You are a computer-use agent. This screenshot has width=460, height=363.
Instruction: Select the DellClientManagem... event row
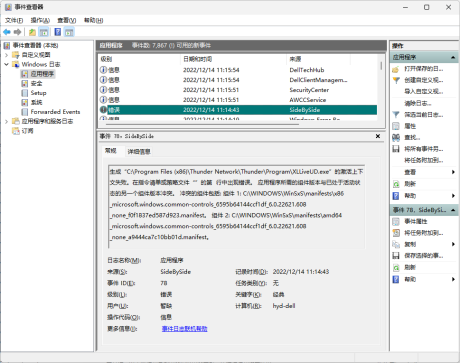pos(238,80)
